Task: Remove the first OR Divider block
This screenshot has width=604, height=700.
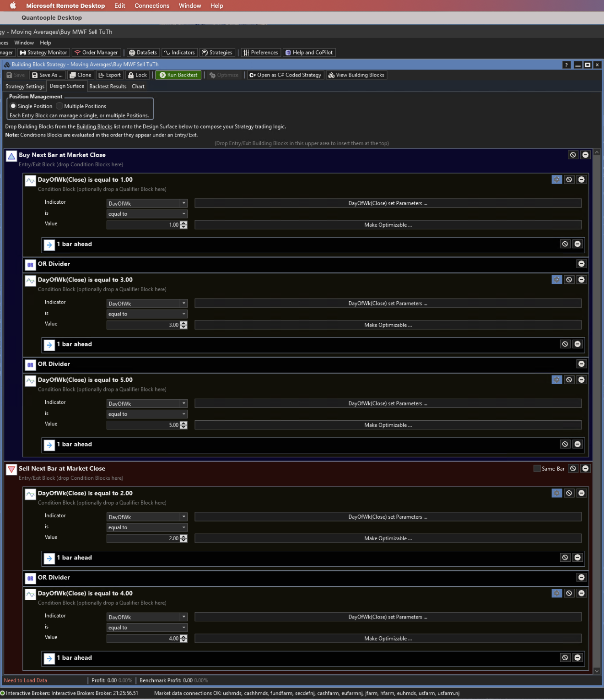Action: point(581,264)
